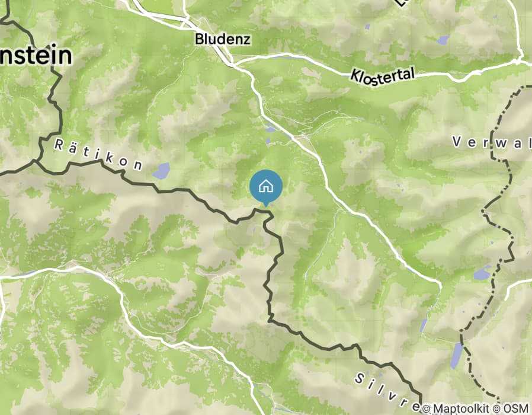Select the large lake beside Rätikon label
Viewport: 532px width, 415px height.
pos(162,171)
